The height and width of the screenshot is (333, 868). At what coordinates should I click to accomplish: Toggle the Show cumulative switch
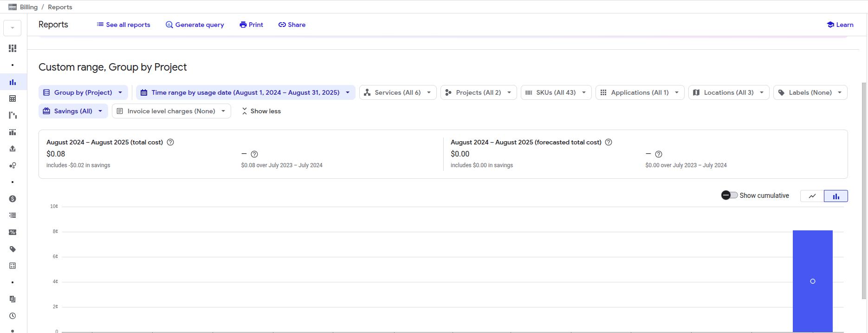tap(729, 196)
